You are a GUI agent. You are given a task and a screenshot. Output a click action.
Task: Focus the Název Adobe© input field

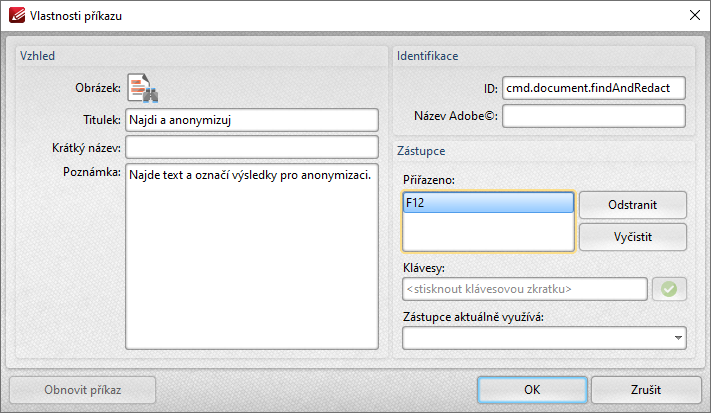tap(594, 116)
